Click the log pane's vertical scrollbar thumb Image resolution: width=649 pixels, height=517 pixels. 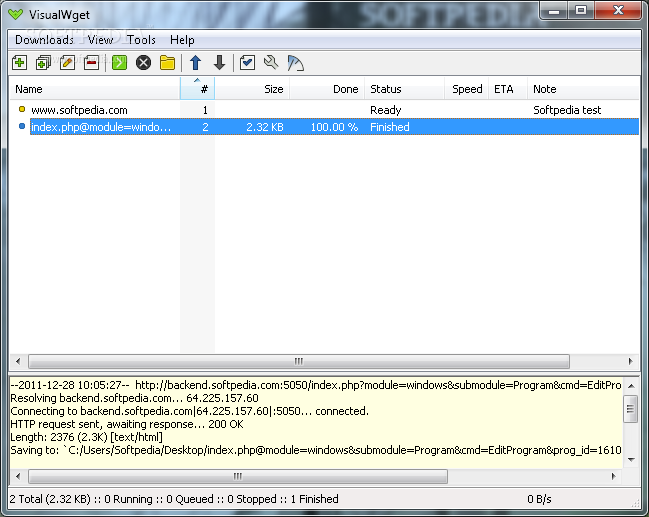631,409
